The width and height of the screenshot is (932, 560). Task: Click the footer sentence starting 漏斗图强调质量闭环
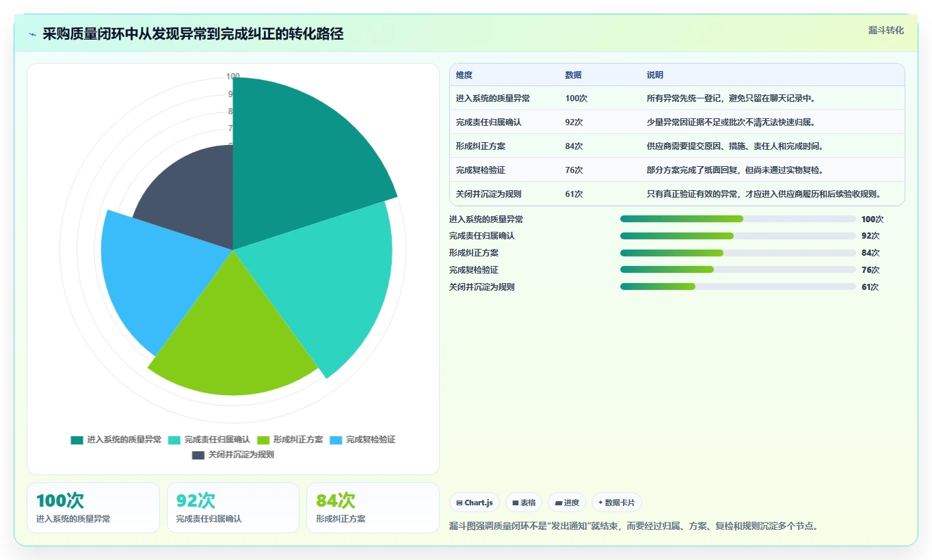pos(634,526)
